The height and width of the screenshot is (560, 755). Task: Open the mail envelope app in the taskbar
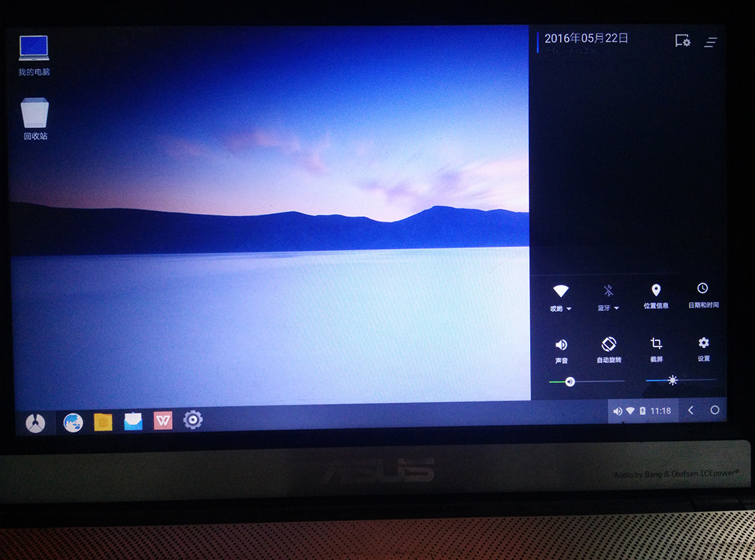[x=133, y=421]
